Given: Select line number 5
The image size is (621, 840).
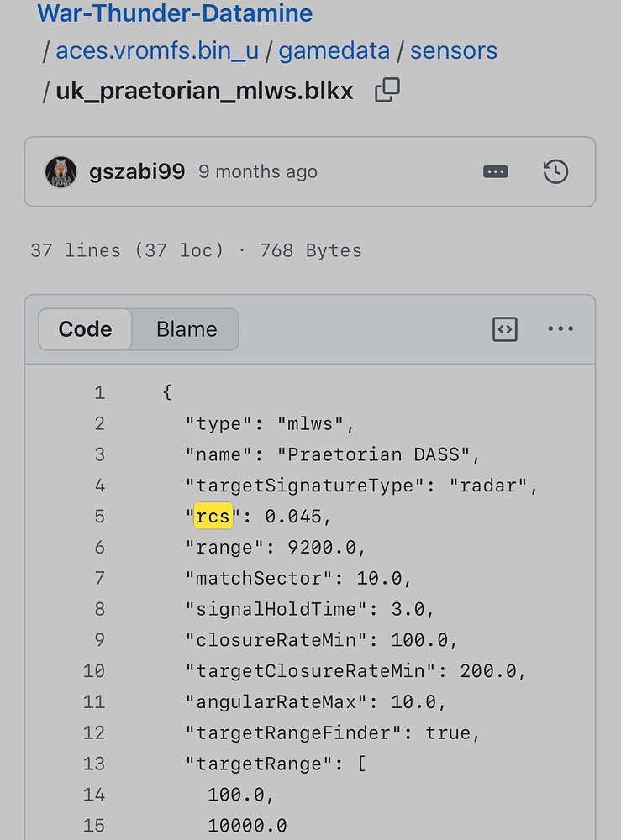Looking at the screenshot, I should [99, 517].
